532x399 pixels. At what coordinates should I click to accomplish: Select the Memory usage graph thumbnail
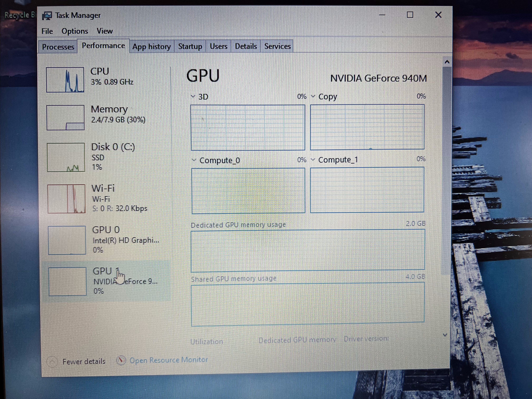coord(65,118)
